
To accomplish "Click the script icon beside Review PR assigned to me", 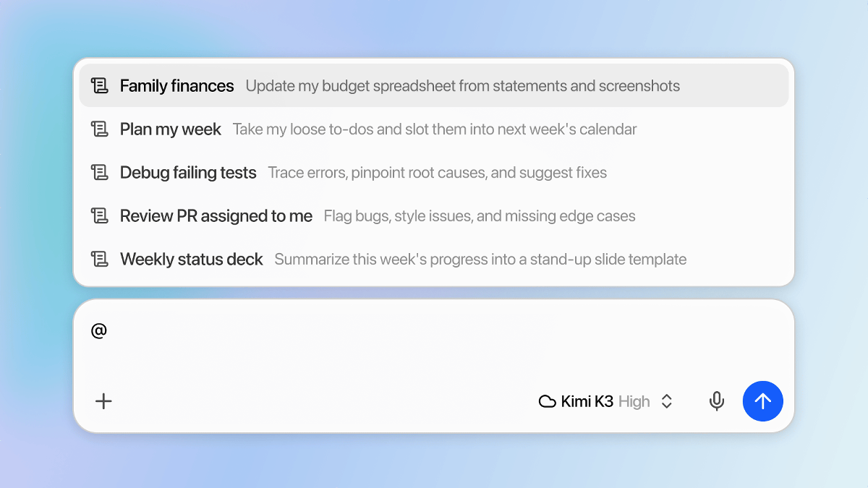I will click(x=99, y=215).
